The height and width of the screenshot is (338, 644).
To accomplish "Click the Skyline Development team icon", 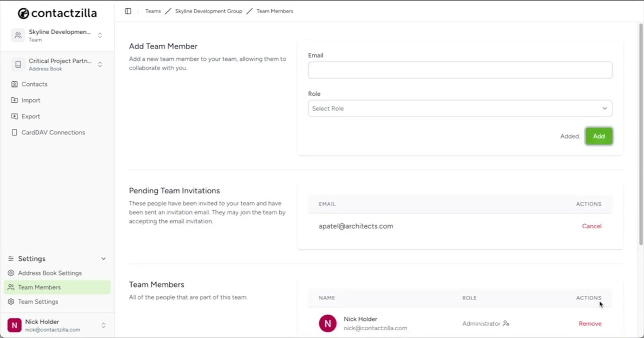I will click(18, 35).
